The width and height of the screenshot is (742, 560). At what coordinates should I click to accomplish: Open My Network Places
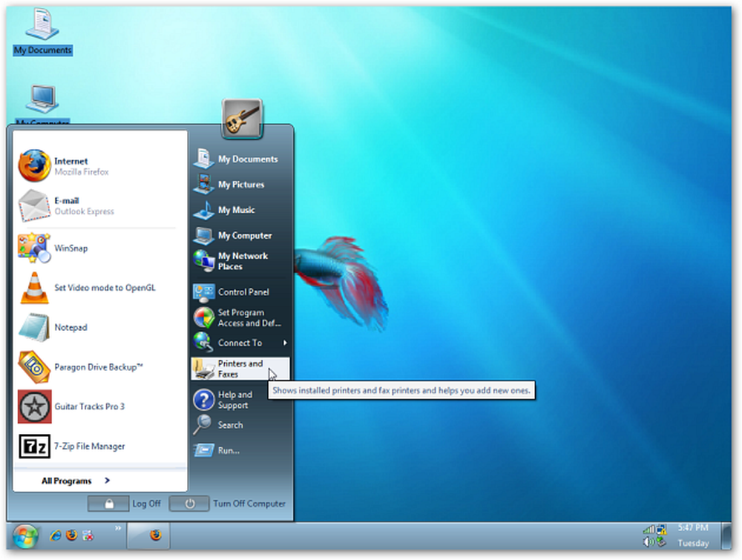[240, 261]
